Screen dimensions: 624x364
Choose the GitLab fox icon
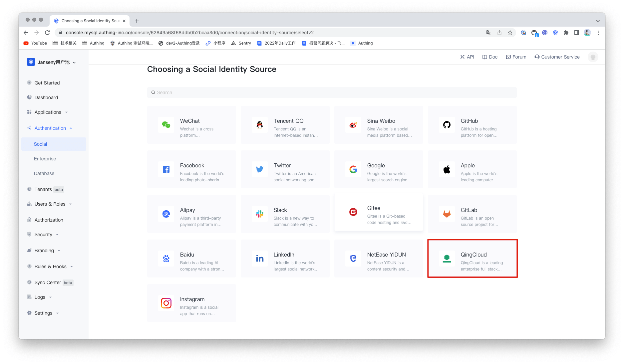point(447,214)
